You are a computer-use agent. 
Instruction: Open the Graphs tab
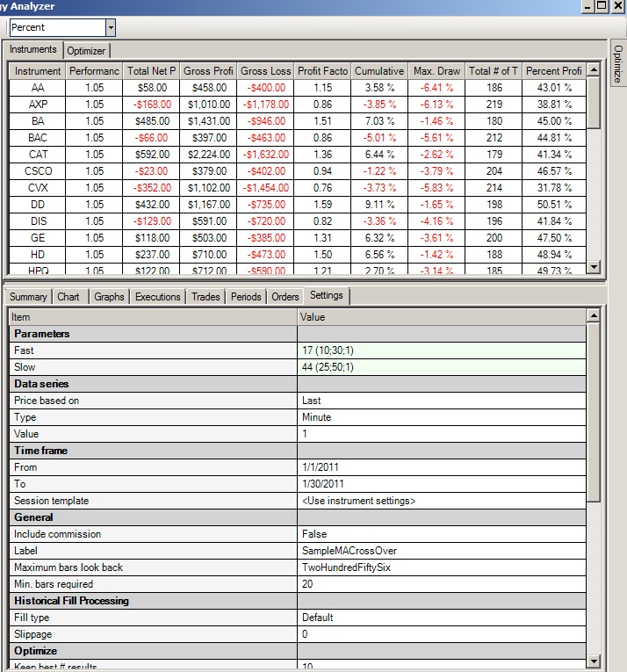[x=109, y=297]
